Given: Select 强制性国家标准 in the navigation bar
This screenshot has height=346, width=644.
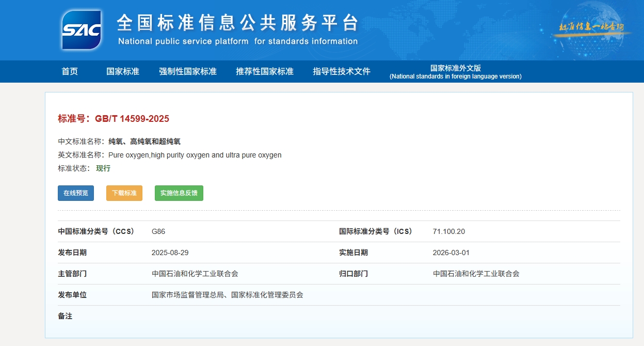Looking at the screenshot, I should click(x=188, y=71).
